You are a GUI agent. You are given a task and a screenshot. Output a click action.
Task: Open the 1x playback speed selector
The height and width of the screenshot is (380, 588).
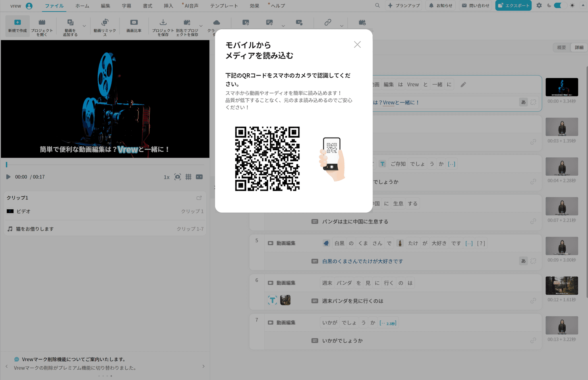point(167,177)
